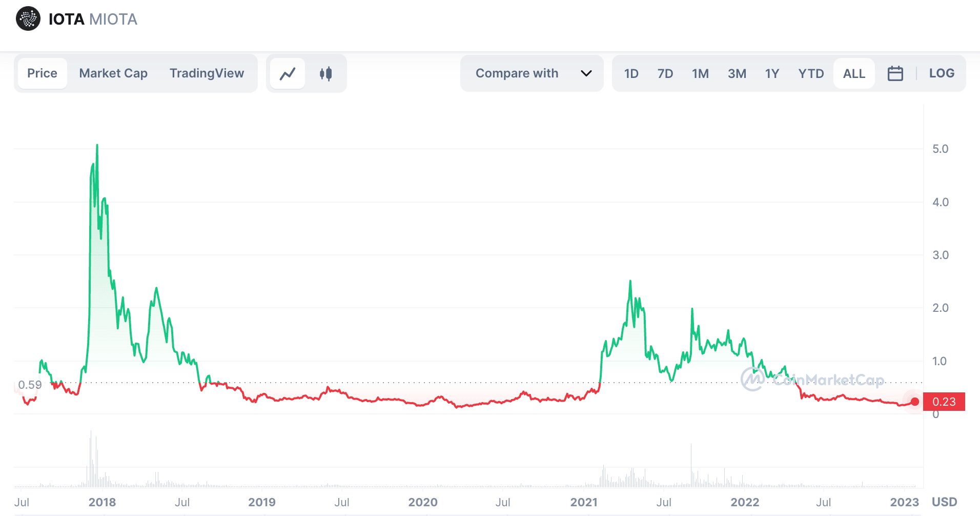
Task: Click the 2019 x-axis label
Action: (262, 502)
